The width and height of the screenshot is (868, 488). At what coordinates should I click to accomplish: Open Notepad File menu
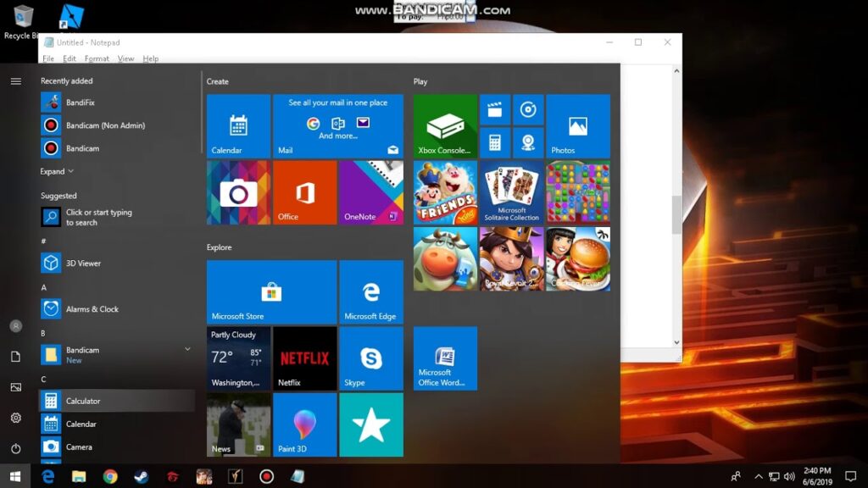48,58
